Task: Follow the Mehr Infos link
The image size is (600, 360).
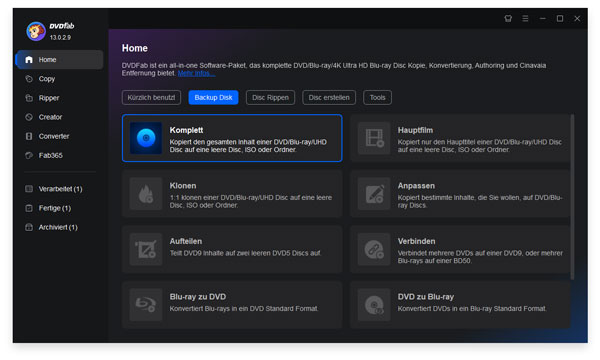Action: [196, 73]
